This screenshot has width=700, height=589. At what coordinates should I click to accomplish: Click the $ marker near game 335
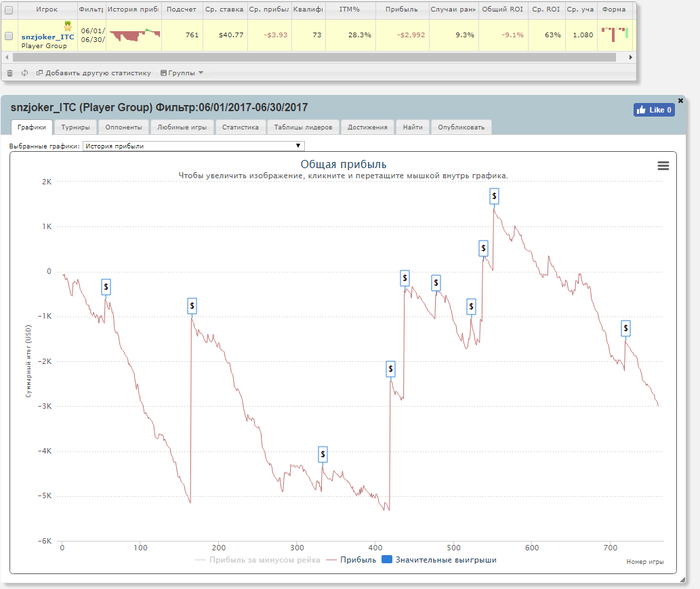pos(323,455)
